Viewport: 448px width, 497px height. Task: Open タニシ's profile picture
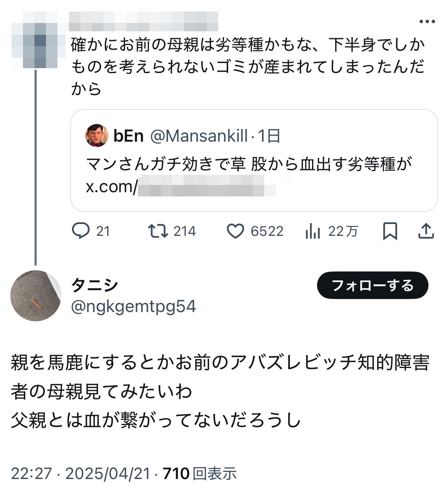[36, 296]
